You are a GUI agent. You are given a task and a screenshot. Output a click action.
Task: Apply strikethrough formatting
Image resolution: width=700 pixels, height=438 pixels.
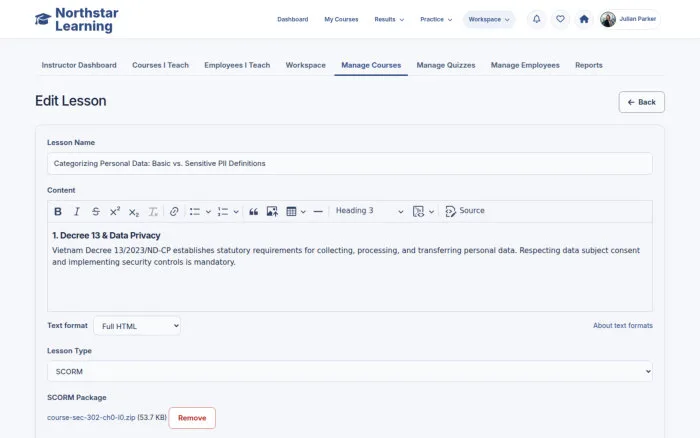pos(96,212)
